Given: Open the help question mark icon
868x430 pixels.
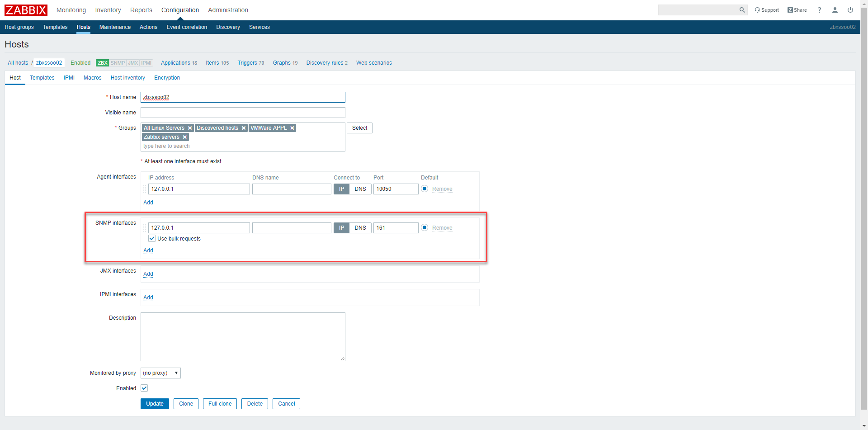Looking at the screenshot, I should point(819,10).
